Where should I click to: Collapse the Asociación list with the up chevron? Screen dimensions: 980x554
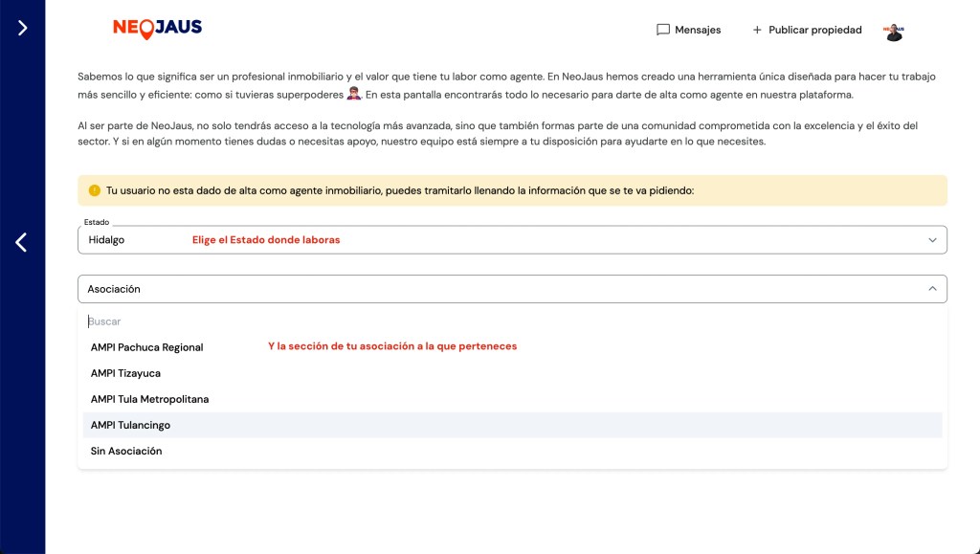tap(932, 289)
